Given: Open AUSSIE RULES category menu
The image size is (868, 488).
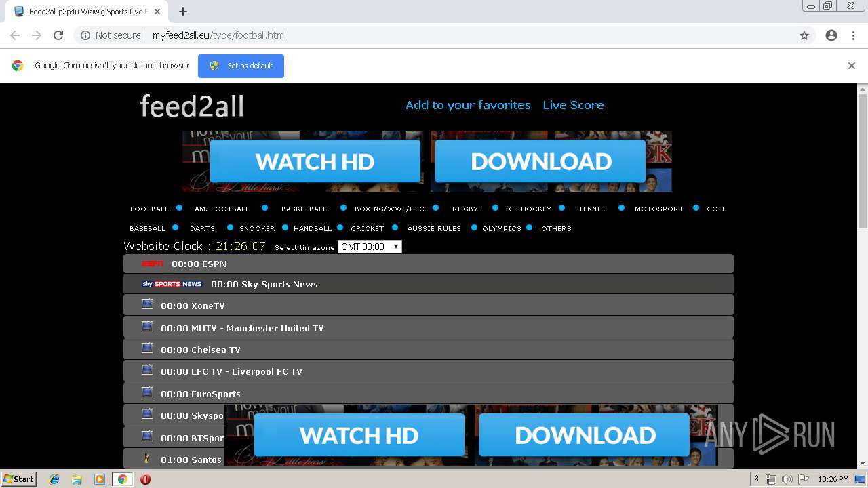Looking at the screenshot, I should [434, 228].
